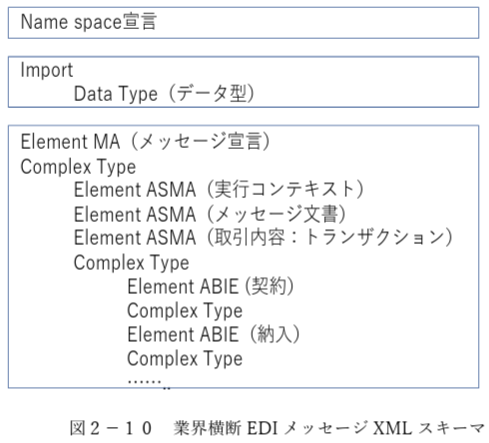The width and height of the screenshot is (489, 443).
Task: Select the Element MA (メッセージ宣言) line
Action: click(x=145, y=142)
